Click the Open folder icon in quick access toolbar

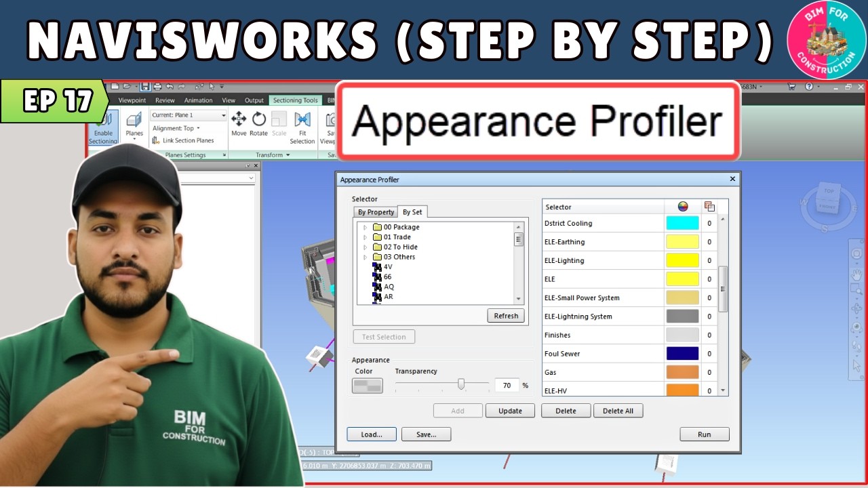tap(126, 86)
